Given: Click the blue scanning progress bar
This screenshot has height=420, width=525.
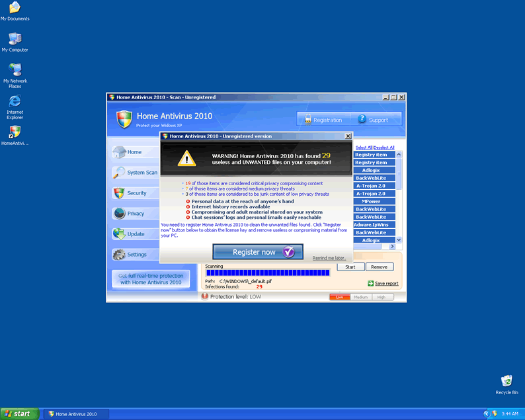Looking at the screenshot, I should point(268,273).
